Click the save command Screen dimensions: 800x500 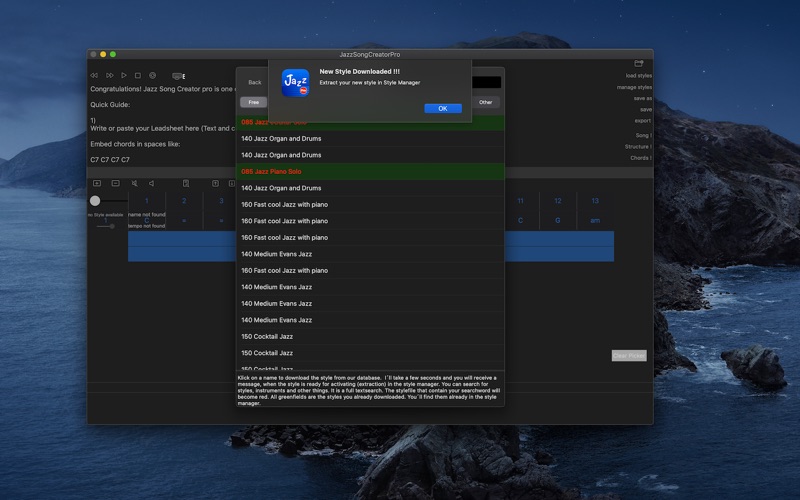(646, 110)
